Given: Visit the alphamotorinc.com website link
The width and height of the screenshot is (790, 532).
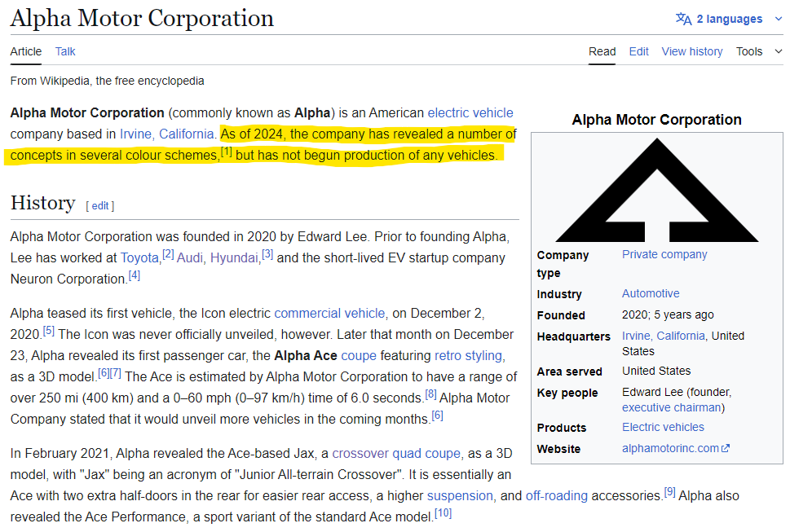Looking at the screenshot, I should tap(670, 448).
